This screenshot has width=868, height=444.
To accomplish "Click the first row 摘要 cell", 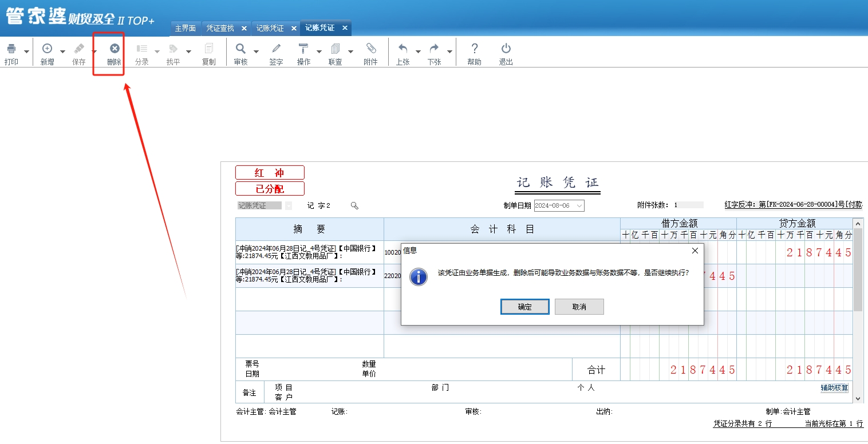I will (x=310, y=252).
